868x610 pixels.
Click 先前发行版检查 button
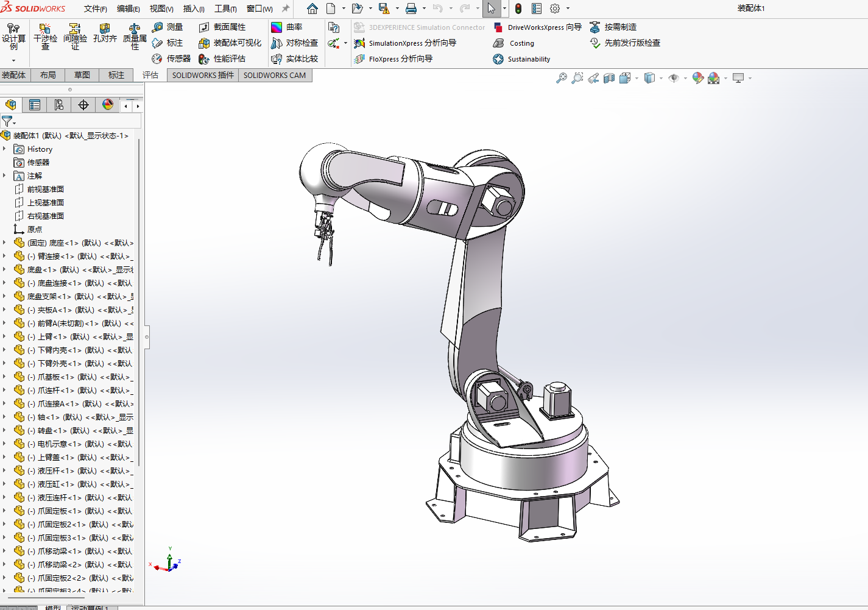click(x=625, y=43)
